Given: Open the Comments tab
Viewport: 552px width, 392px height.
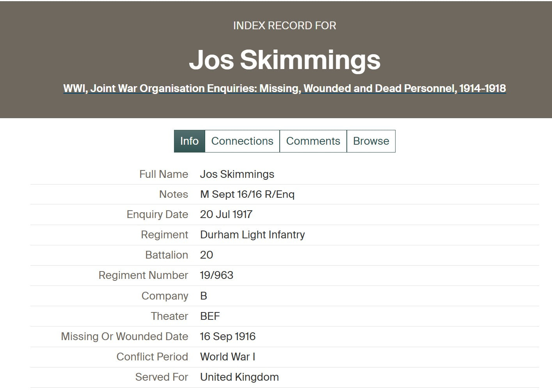Looking at the screenshot, I should [x=313, y=141].
